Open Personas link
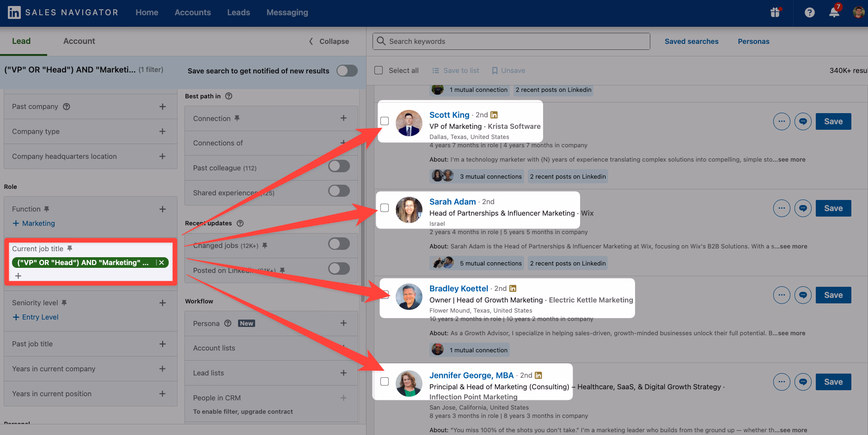 (x=753, y=42)
